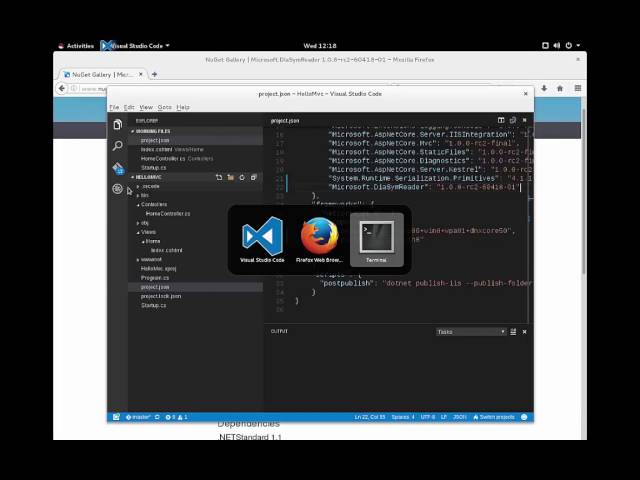Change Spaces: 4 indentation setting
Image resolution: width=640 pixels, height=480 pixels.
coord(403,417)
